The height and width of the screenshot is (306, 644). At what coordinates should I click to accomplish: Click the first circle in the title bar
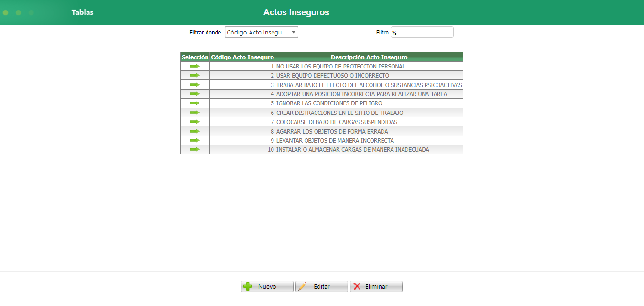tap(5, 12)
